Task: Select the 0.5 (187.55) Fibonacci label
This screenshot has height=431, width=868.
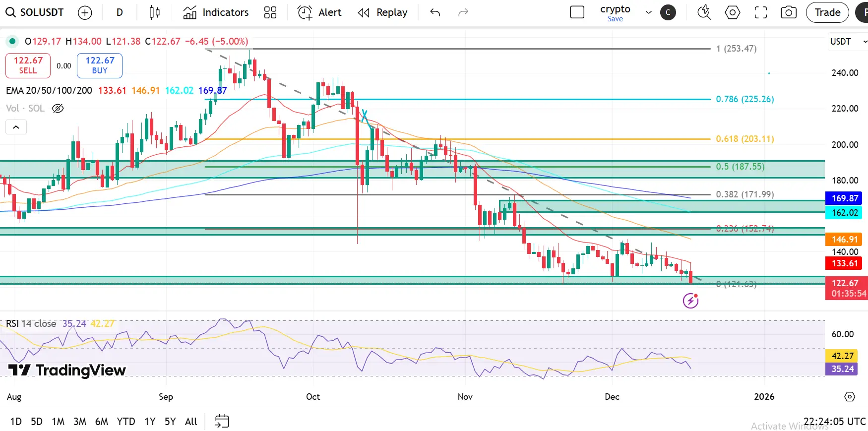Action: (x=740, y=167)
